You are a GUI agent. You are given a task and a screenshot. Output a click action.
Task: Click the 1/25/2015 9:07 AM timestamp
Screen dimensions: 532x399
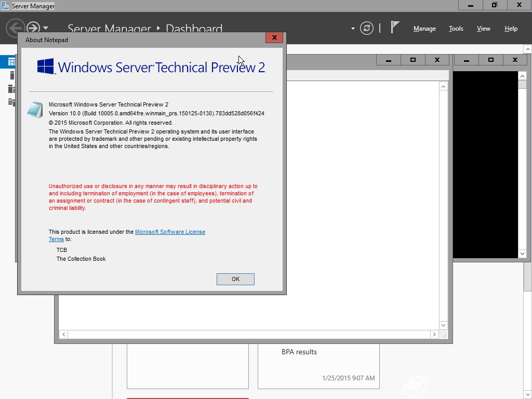pos(349,378)
